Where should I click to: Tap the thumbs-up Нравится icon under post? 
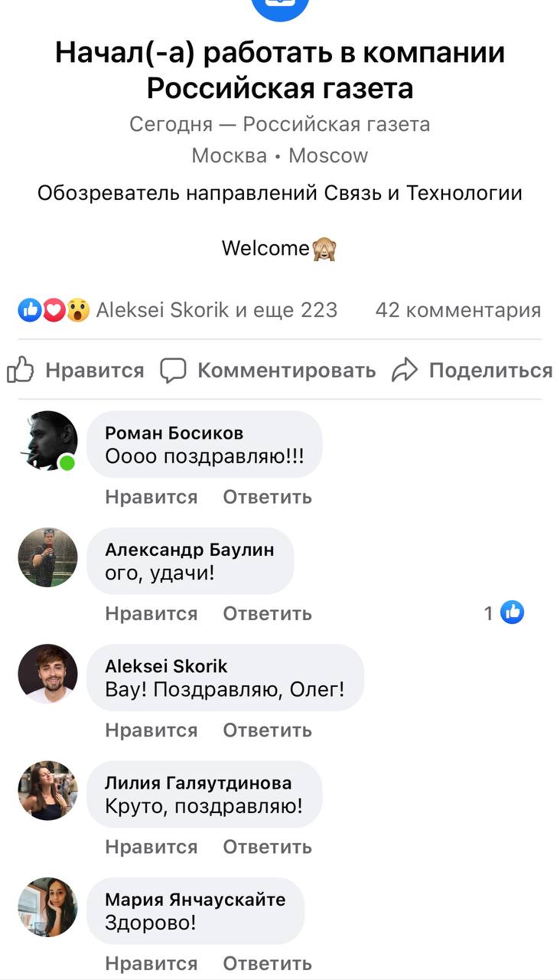click(x=21, y=371)
